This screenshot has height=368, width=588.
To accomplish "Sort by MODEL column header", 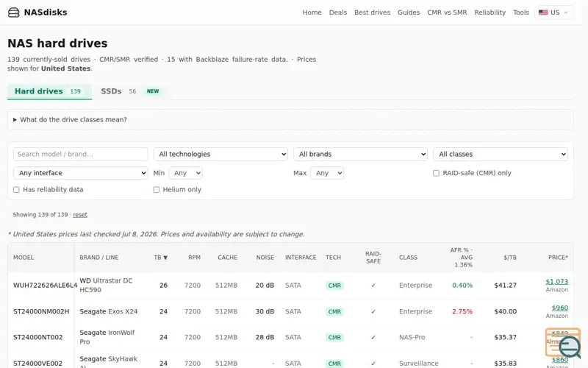I will coord(24,258).
